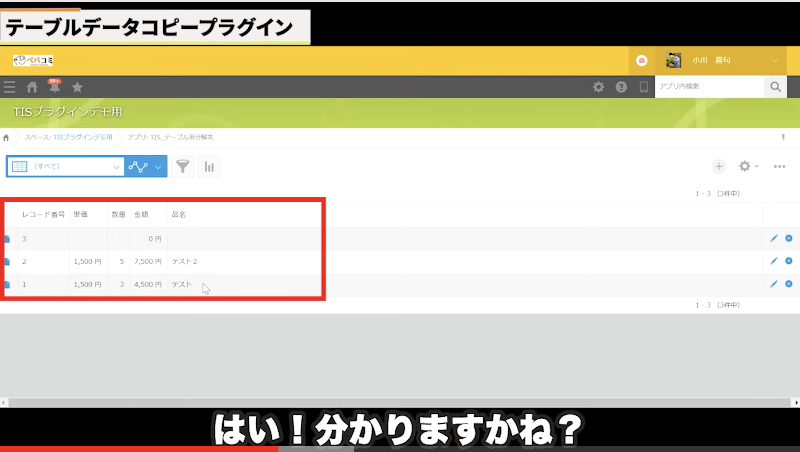Add a new record with plus icon
800x452 pixels.
point(718,166)
